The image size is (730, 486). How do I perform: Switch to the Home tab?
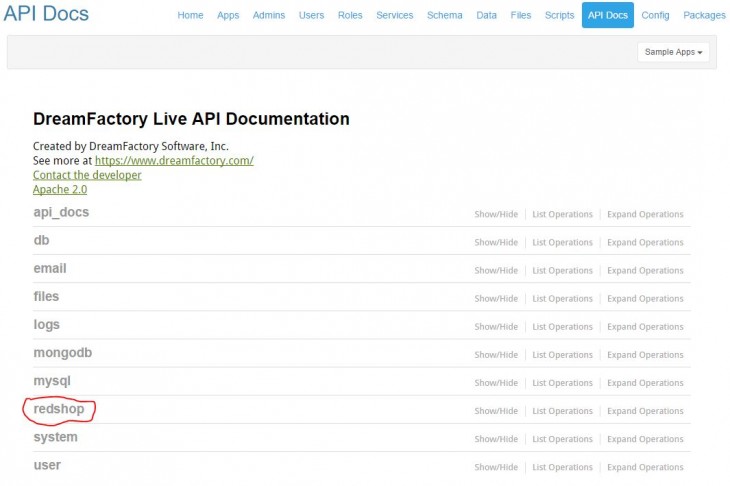click(x=190, y=16)
